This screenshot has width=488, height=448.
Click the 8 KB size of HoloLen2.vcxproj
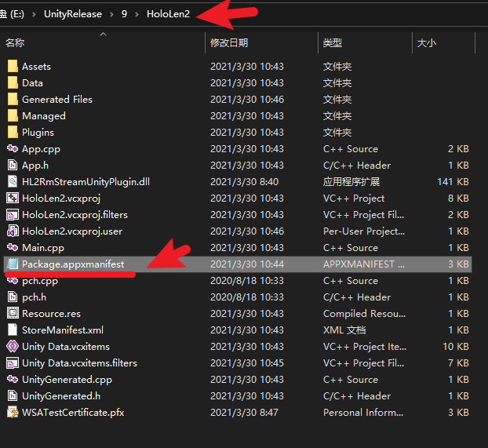[458, 198]
